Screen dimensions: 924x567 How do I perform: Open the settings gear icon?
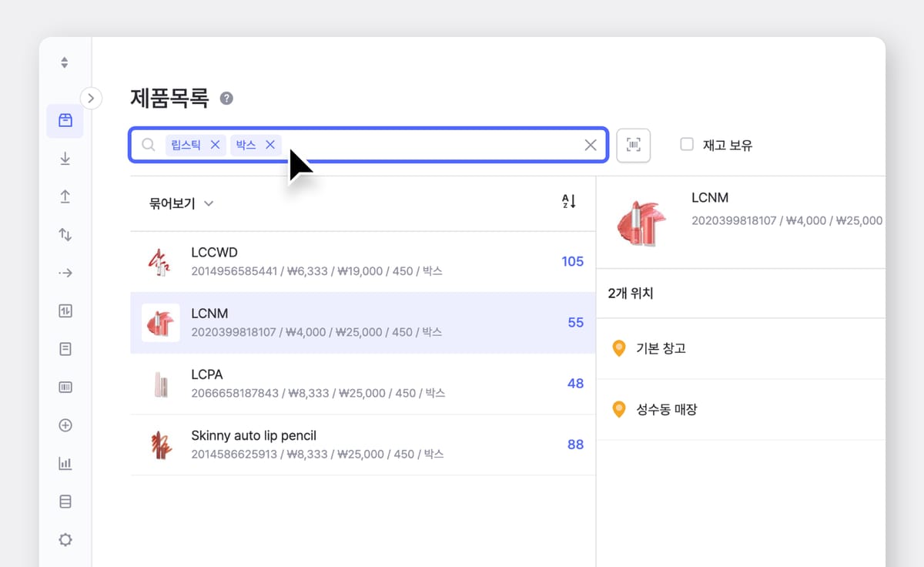pyautogui.click(x=65, y=539)
